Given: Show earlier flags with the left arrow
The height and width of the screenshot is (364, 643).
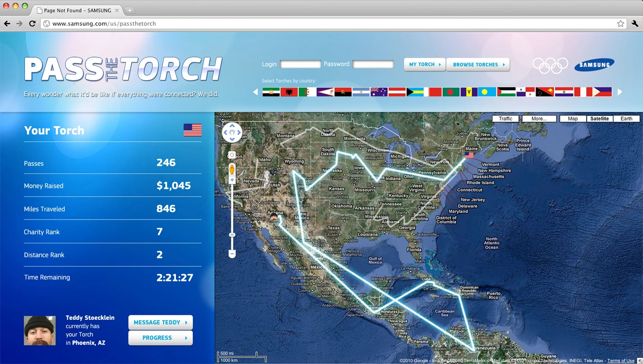Looking at the screenshot, I should (x=255, y=92).
